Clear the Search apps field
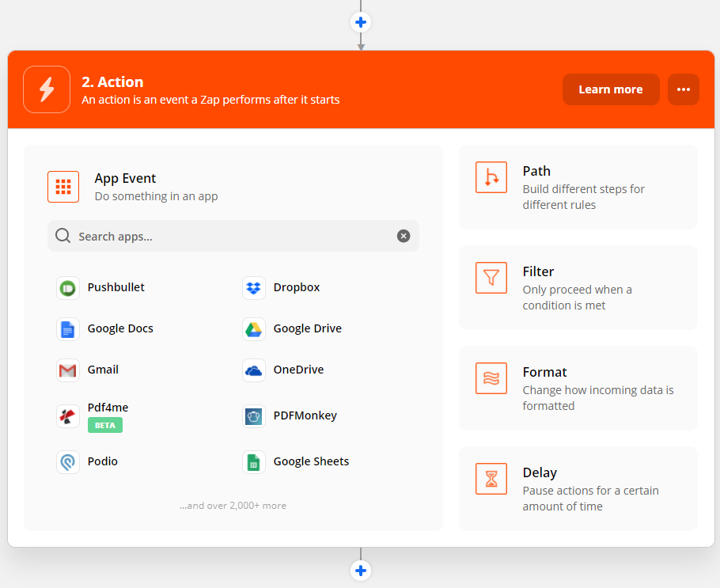720x588 pixels. click(x=404, y=236)
